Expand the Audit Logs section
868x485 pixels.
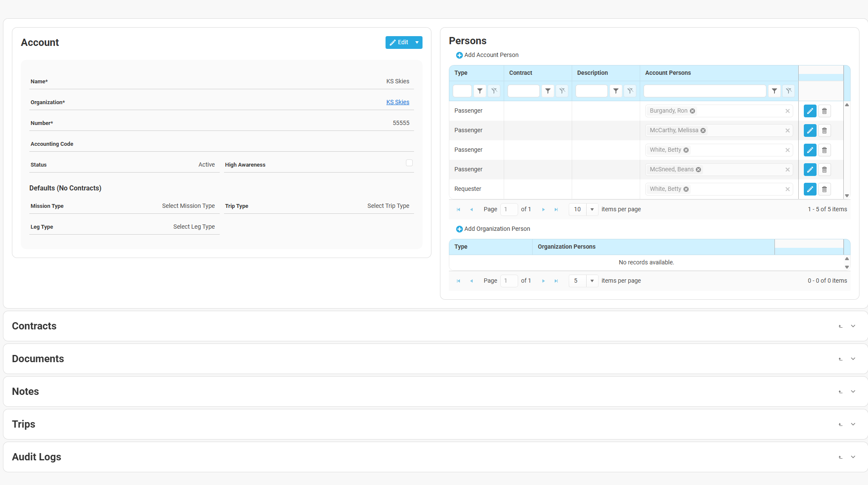pos(853,457)
